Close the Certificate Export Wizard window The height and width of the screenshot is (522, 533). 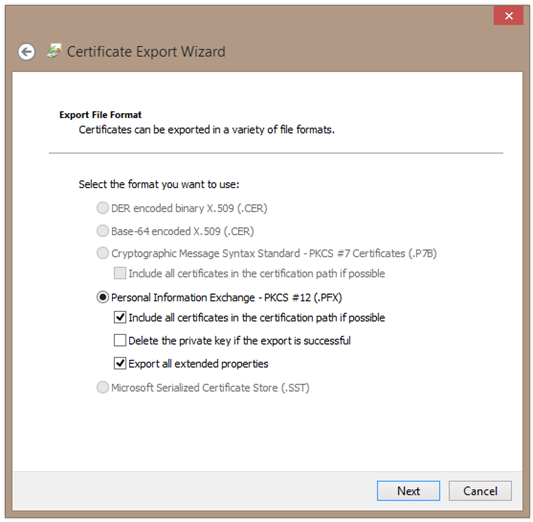click(508, 16)
